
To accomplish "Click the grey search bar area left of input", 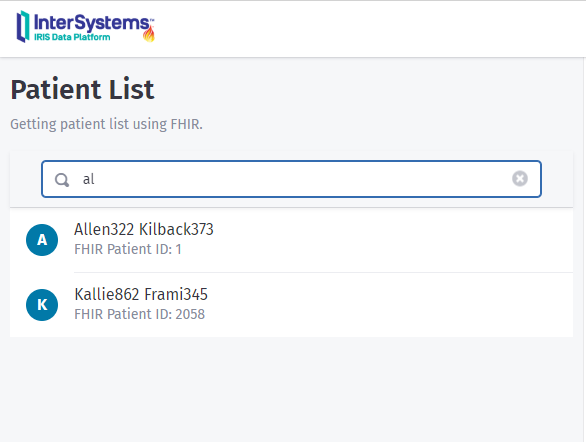I will pyautogui.click(x=25, y=179).
